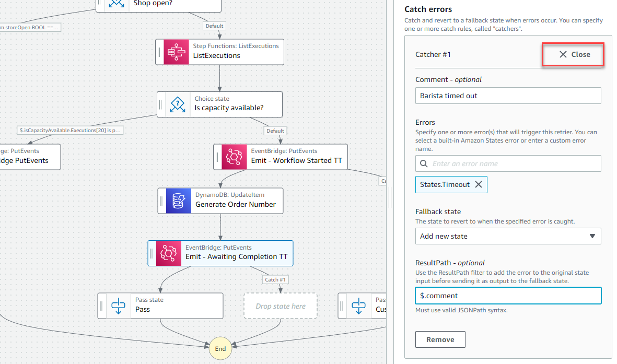Select the Catch #1 edge label
This screenshot has width=617, height=364.
pyautogui.click(x=275, y=280)
